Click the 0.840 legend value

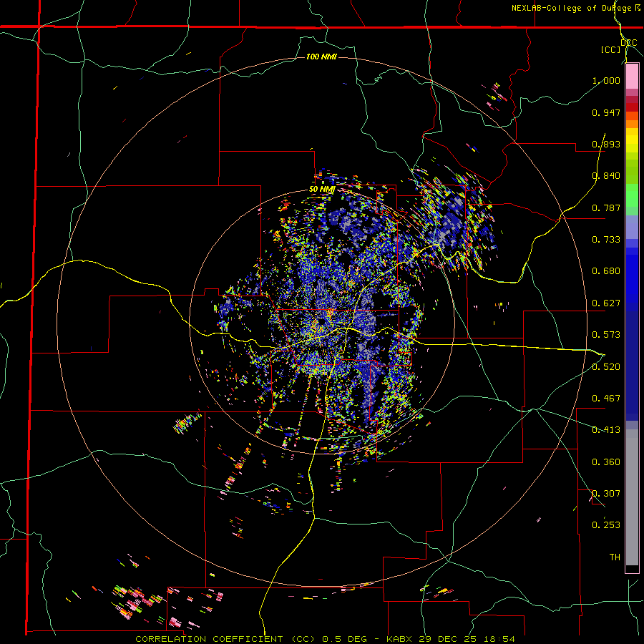click(x=606, y=176)
